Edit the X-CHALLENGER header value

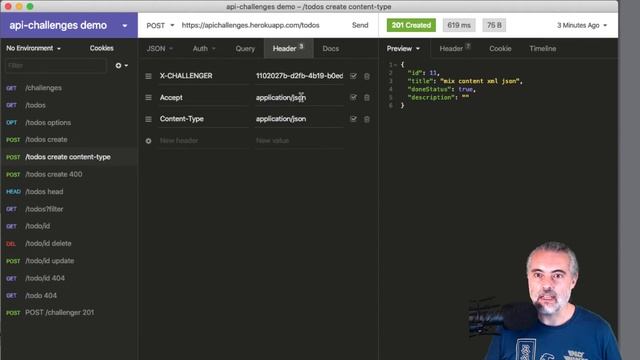(299, 76)
